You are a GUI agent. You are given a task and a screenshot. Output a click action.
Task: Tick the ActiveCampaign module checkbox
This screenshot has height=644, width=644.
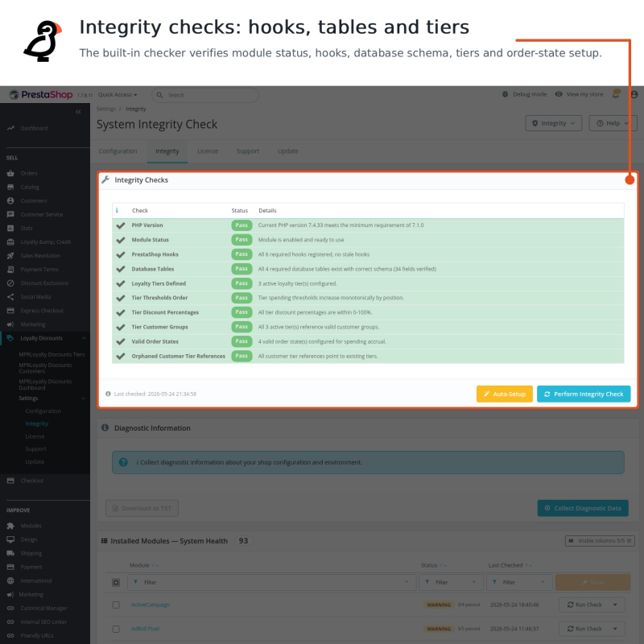click(x=116, y=605)
